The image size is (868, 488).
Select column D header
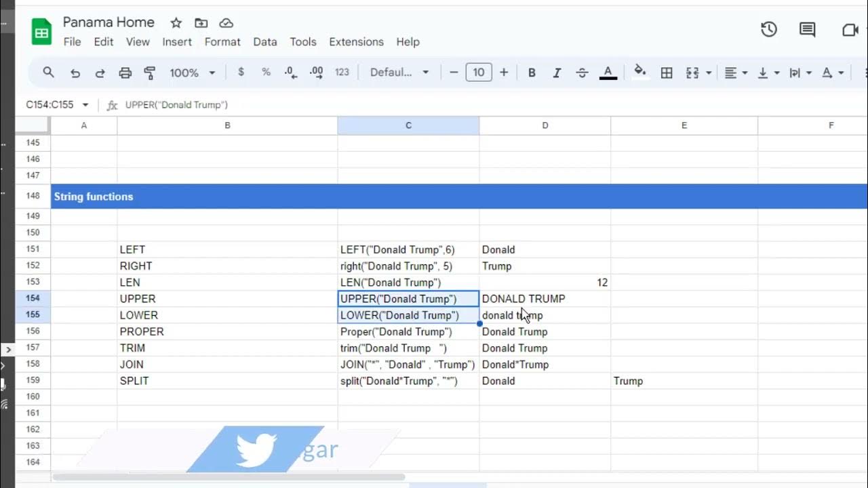[545, 125]
